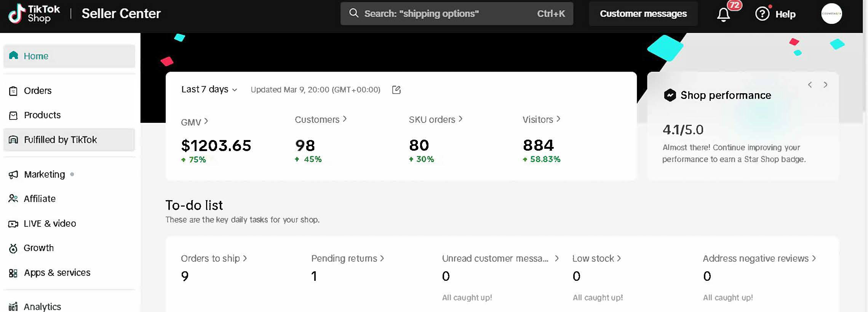Image resolution: width=868 pixels, height=312 pixels.
Task: Open Visitors details chevron
Action: (558, 119)
